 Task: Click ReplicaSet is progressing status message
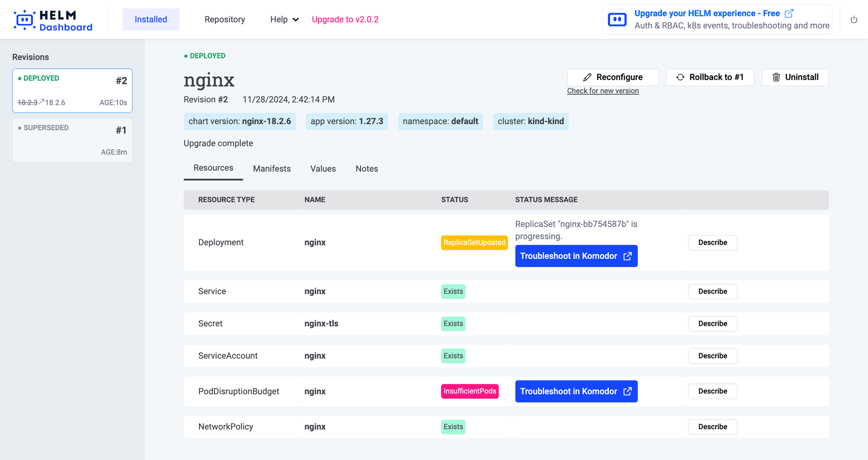coord(576,230)
